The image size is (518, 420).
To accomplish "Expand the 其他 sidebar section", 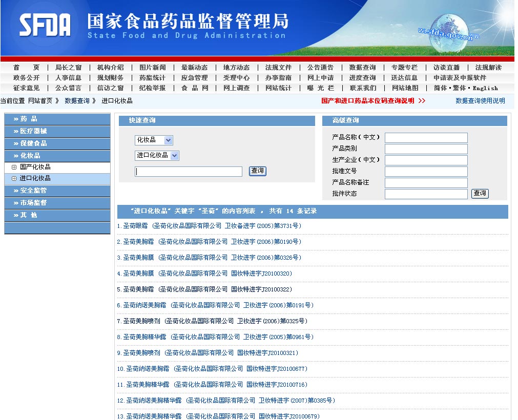I will (x=57, y=215).
